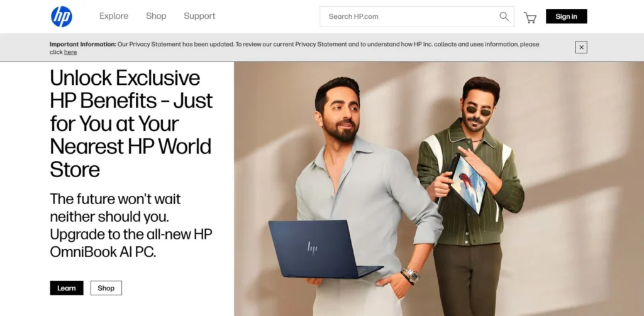Follow the "here" Privacy Statement link

tap(70, 52)
